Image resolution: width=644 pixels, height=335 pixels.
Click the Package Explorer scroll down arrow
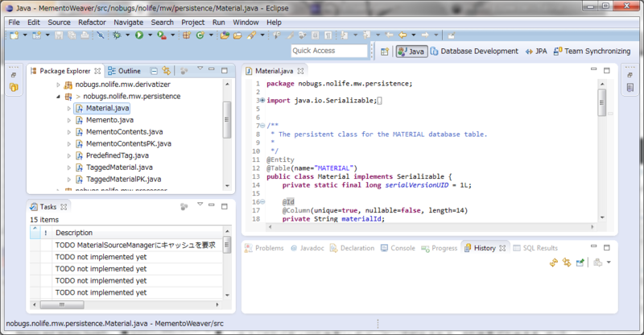coord(227,186)
